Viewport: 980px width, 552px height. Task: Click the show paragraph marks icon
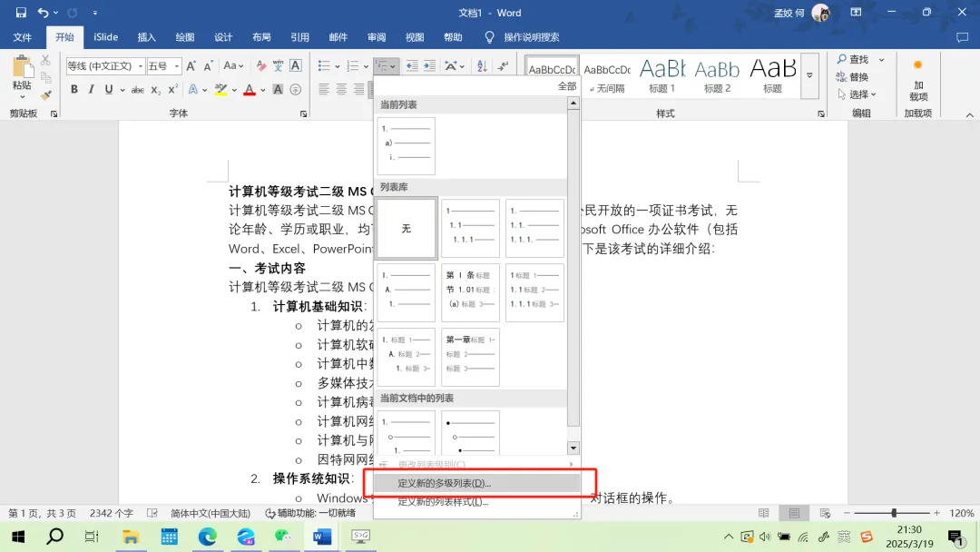[503, 65]
